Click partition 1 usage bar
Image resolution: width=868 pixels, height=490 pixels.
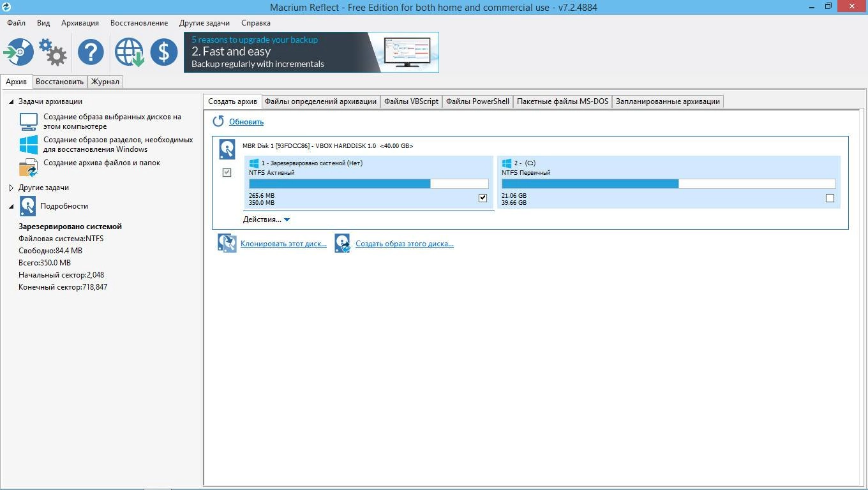[x=368, y=184]
